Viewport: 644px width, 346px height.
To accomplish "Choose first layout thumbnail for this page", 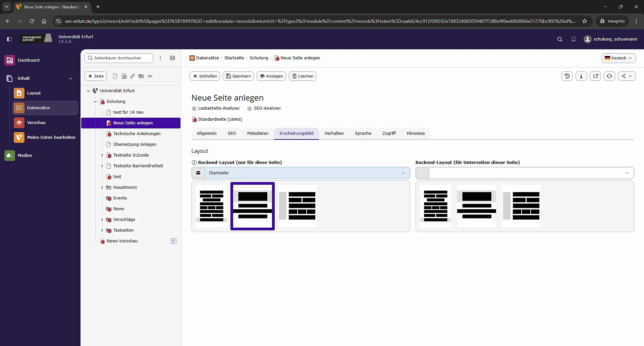I will click(211, 206).
